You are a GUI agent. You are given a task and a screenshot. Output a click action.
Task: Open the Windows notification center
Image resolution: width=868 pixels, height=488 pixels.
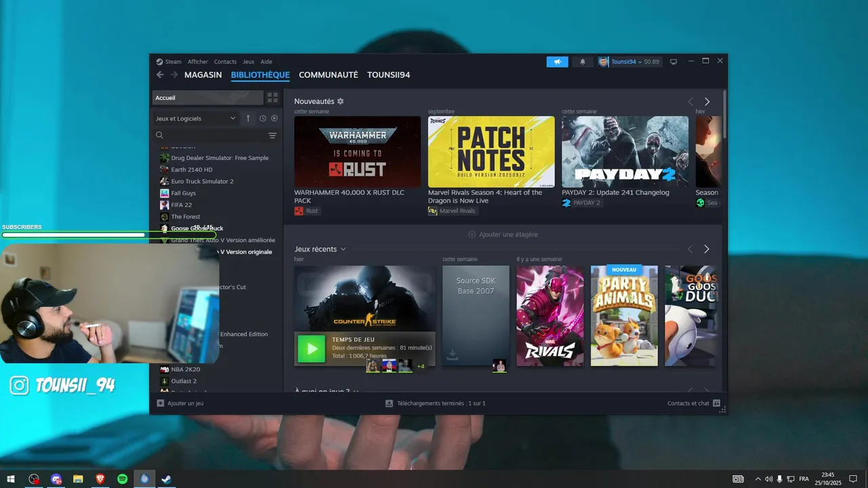coord(853,479)
